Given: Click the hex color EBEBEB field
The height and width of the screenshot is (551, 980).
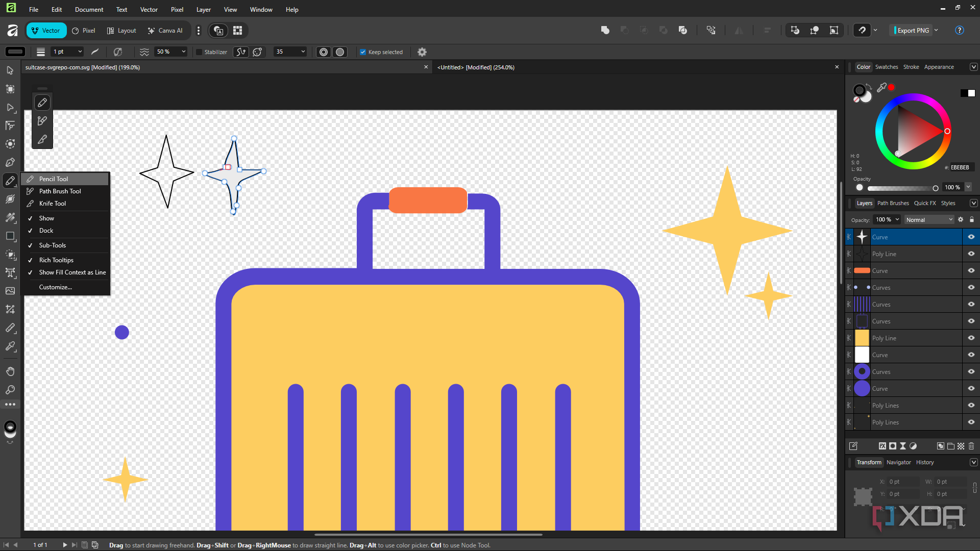Looking at the screenshot, I should [962, 167].
